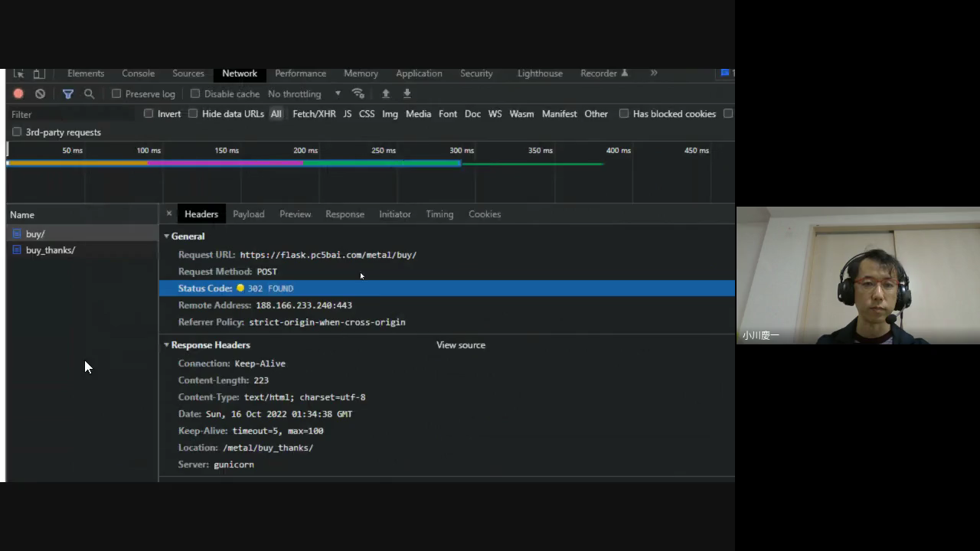Filter requests by Fetch/XHR
The width and height of the screenshot is (980, 551).
[x=314, y=114]
